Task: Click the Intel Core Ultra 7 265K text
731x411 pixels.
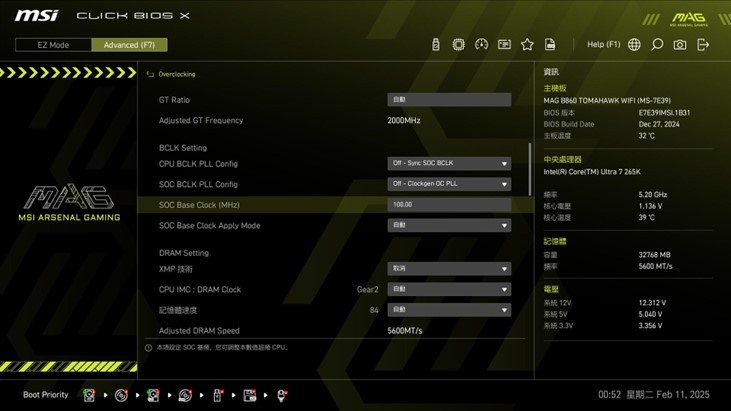Action: tap(592, 172)
